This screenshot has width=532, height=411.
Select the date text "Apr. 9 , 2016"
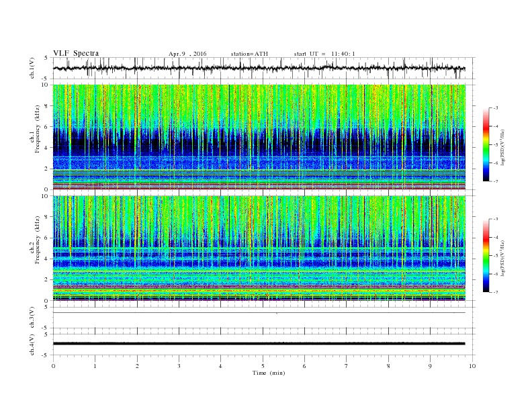point(187,54)
